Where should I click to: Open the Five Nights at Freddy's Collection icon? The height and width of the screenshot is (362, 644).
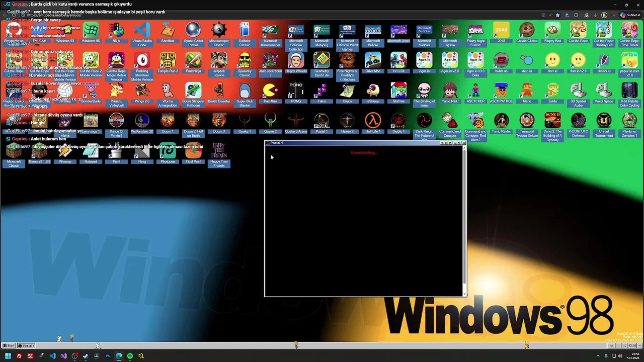pyautogui.click(x=347, y=66)
